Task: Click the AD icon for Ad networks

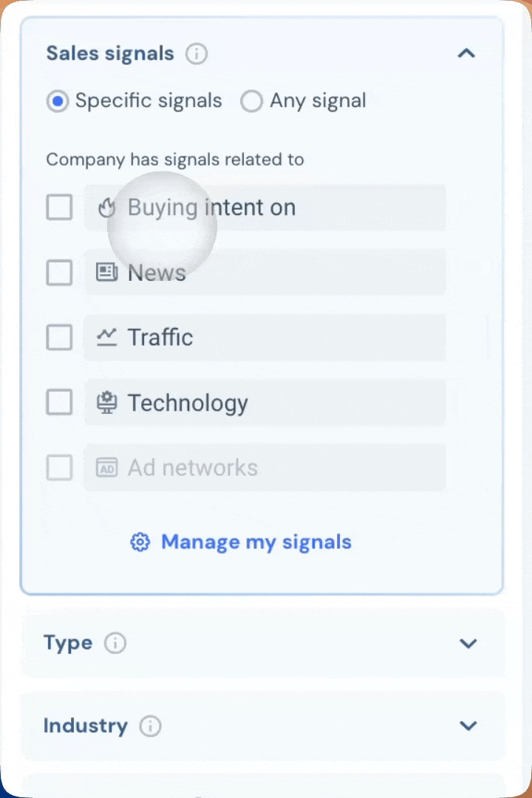Action: (107, 468)
